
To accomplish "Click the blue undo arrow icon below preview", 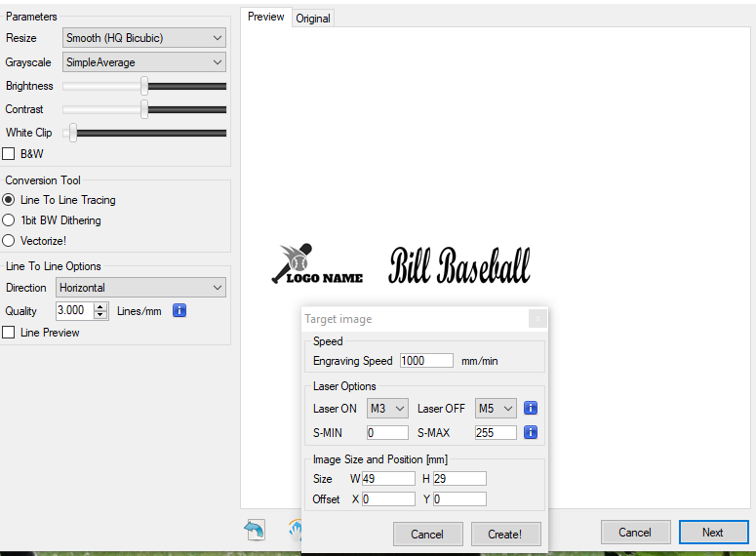I will (255, 530).
